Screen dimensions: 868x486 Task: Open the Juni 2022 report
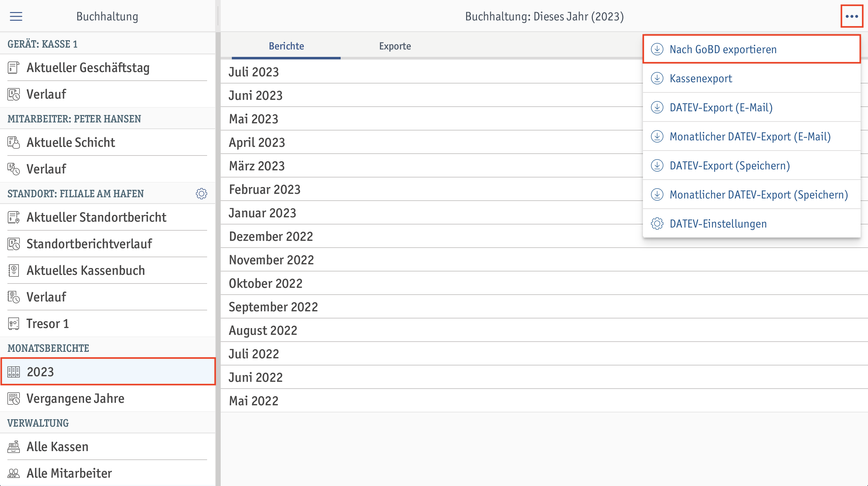point(544,377)
